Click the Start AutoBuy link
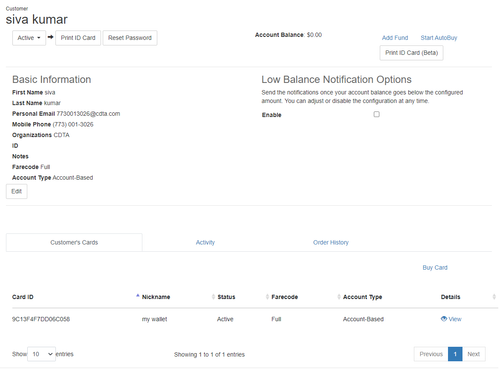 [x=439, y=38]
